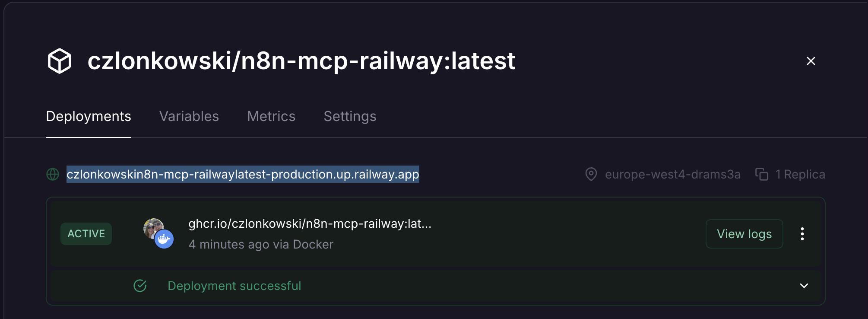868x319 pixels.
Task: Click the green deployment success checkmark icon
Action: pos(140,286)
